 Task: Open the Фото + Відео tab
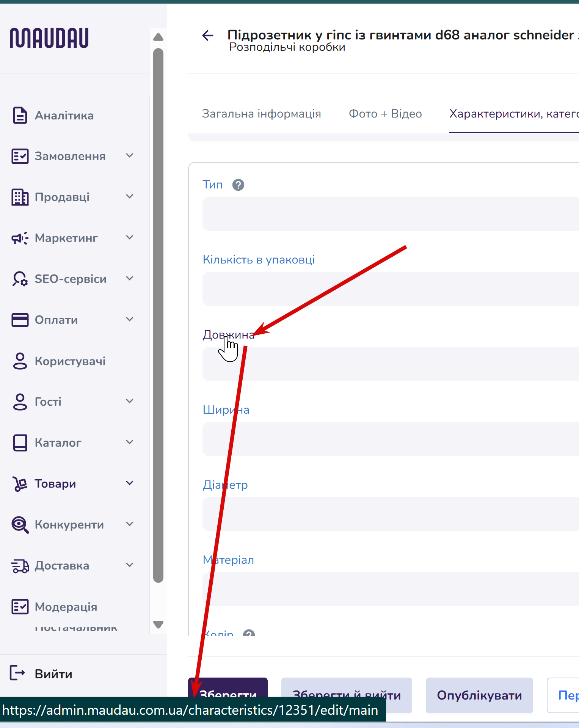point(385,114)
